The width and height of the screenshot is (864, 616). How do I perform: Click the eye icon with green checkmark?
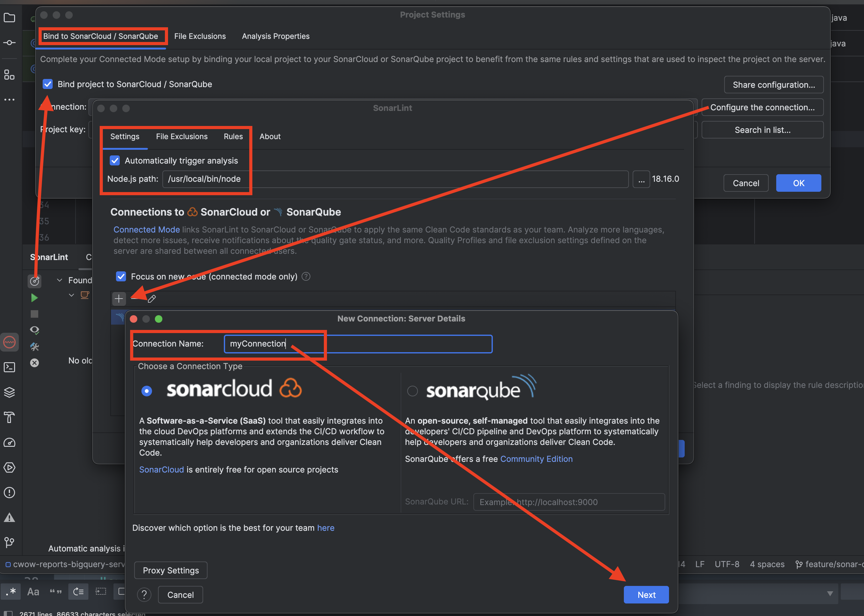coord(34,330)
